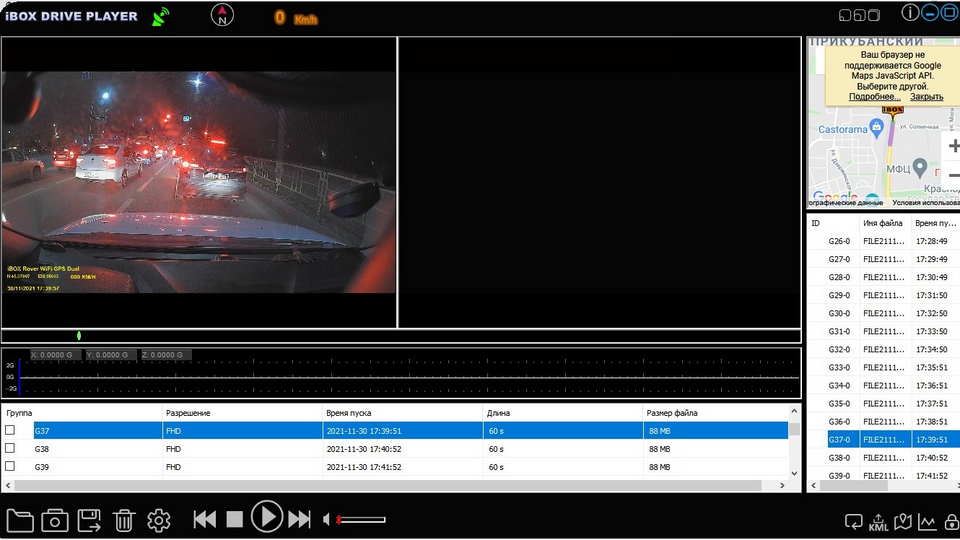The height and width of the screenshot is (540, 960).
Task: Select file row G29-0
Action: coord(883,295)
